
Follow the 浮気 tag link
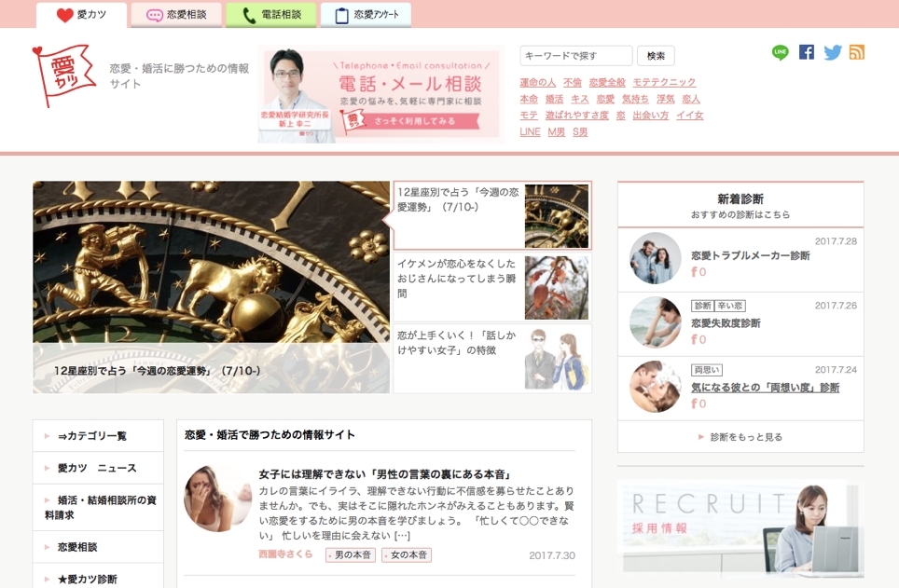click(x=666, y=99)
